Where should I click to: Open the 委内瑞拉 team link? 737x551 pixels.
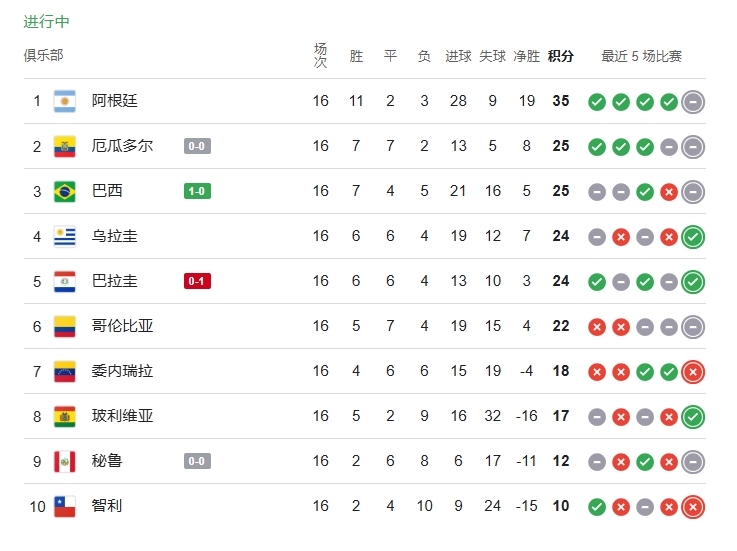(x=122, y=371)
